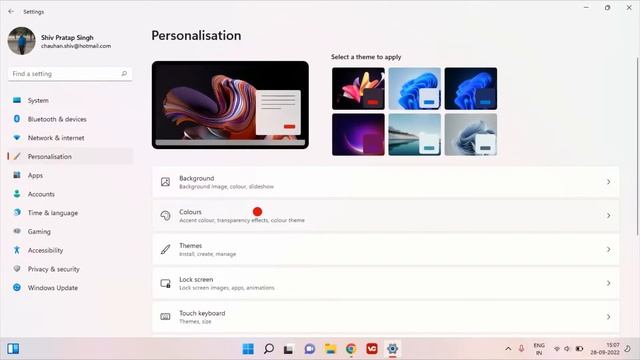Apply the purple glow theme
Image resolution: width=640 pixels, height=360 pixels.
358,135
